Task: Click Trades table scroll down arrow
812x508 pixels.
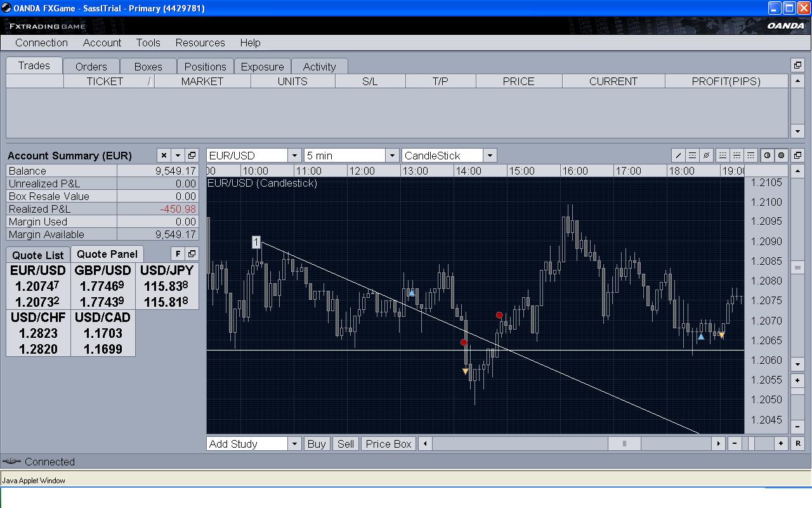Action: (x=798, y=131)
